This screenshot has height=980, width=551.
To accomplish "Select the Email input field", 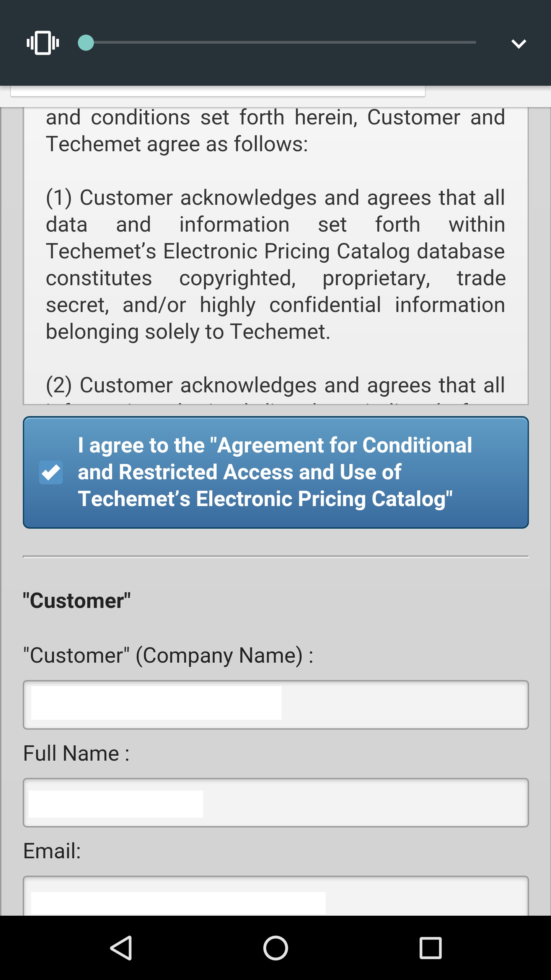I will [x=275, y=898].
